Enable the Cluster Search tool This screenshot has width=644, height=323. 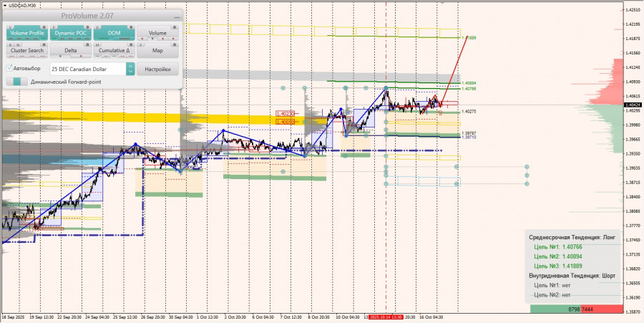click(x=27, y=50)
